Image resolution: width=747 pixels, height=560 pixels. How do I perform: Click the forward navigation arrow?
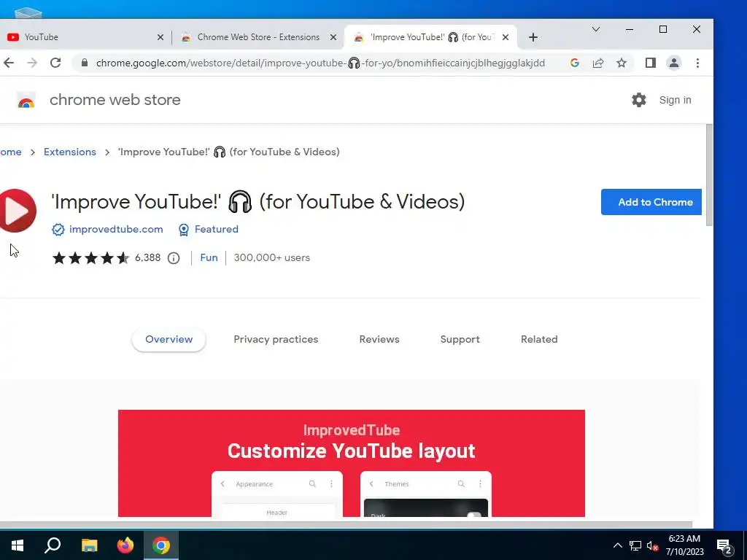point(32,63)
